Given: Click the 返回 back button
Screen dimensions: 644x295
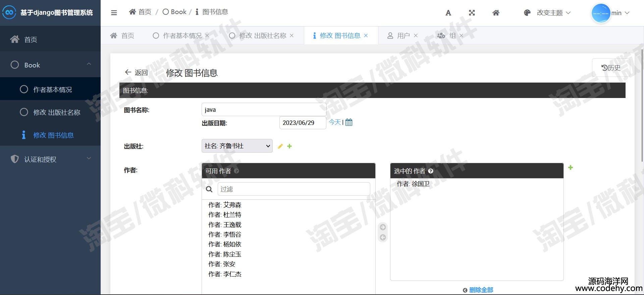Looking at the screenshot, I should click(136, 72).
